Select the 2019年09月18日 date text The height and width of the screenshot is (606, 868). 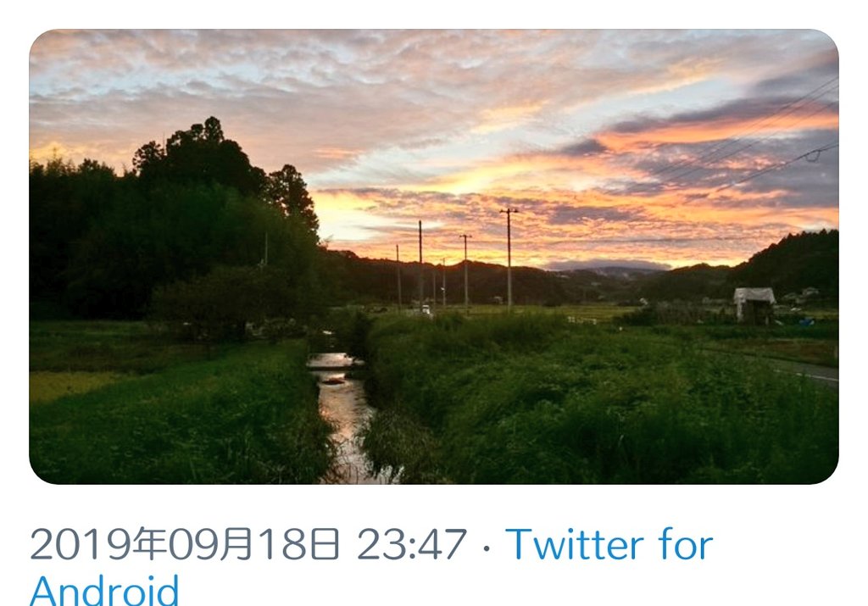(184, 544)
